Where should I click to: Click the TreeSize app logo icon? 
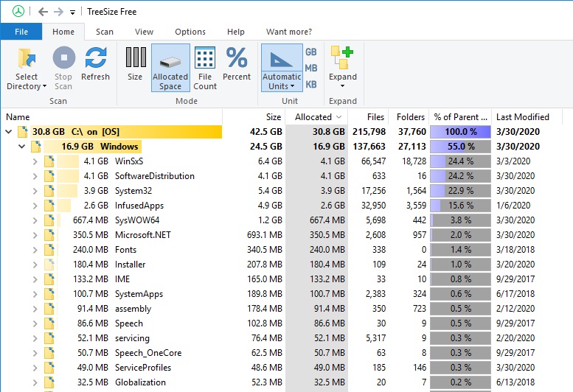click(18, 11)
